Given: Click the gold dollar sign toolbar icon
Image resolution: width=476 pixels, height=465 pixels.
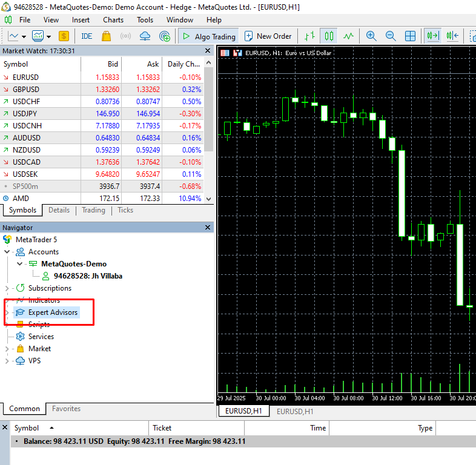Looking at the screenshot, I should coord(63,36).
